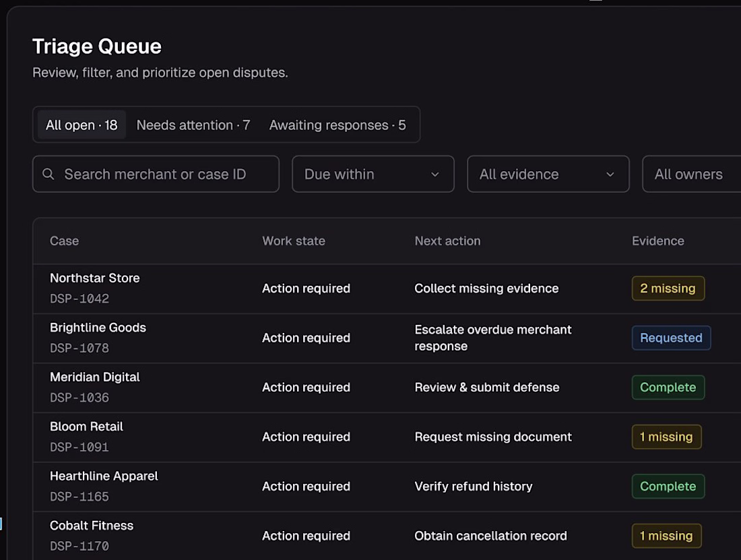The width and height of the screenshot is (741, 560).
Task: Click case ID DSP-1091
Action: (x=79, y=447)
